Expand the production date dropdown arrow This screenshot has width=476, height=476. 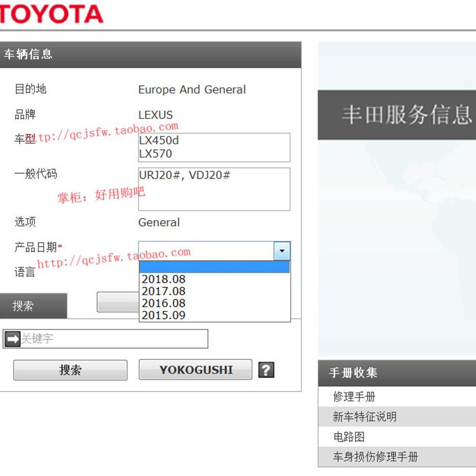click(x=282, y=250)
